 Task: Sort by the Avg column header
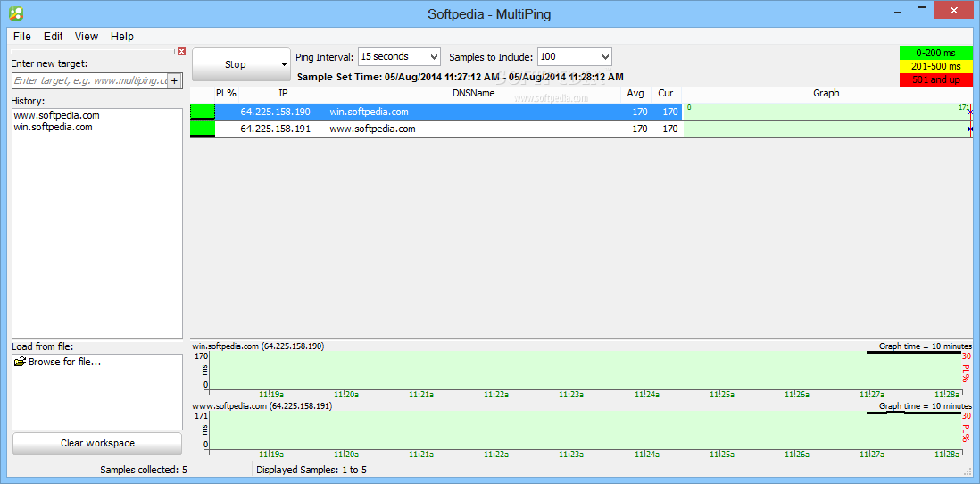[x=635, y=93]
